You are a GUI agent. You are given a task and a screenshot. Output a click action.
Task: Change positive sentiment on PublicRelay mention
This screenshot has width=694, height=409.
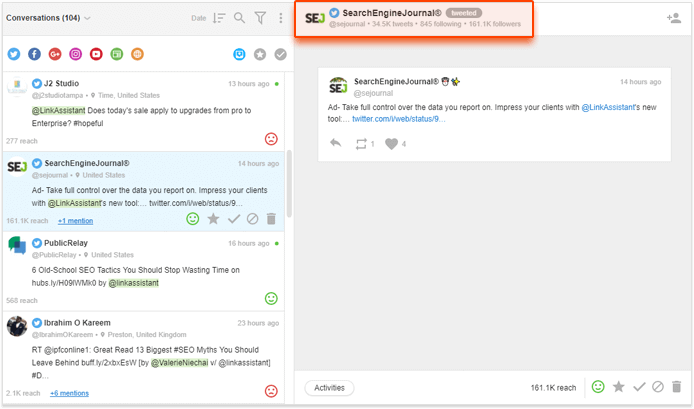[271, 298]
